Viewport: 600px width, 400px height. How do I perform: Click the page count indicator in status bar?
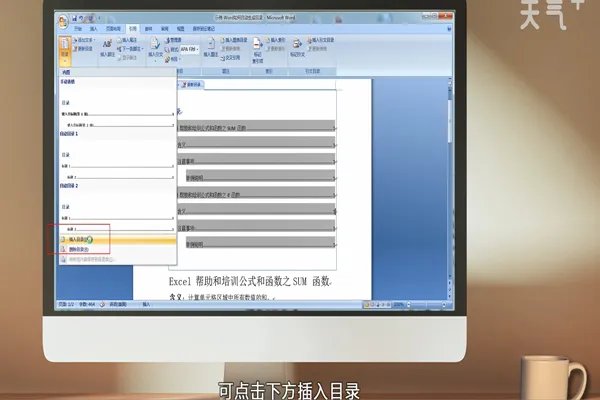66,305
